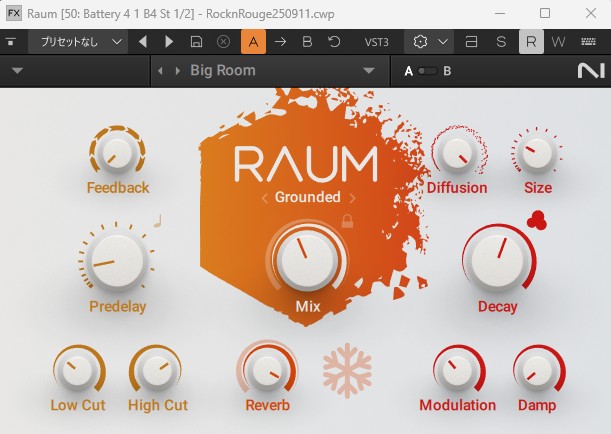Open the Big Room preset list dropdown arrow
The height and width of the screenshot is (434, 611).
pos(368,71)
